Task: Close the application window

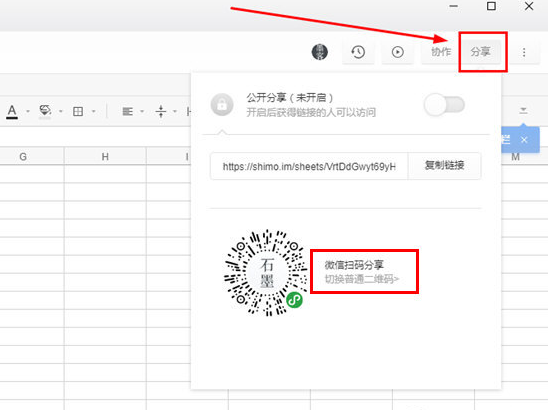Action: (x=529, y=6)
